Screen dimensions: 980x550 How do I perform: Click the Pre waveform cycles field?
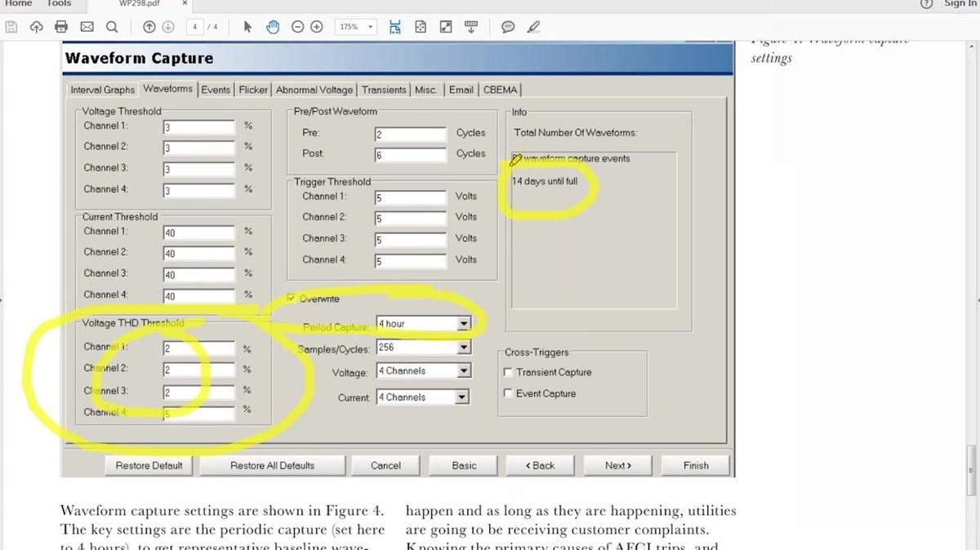tap(410, 134)
